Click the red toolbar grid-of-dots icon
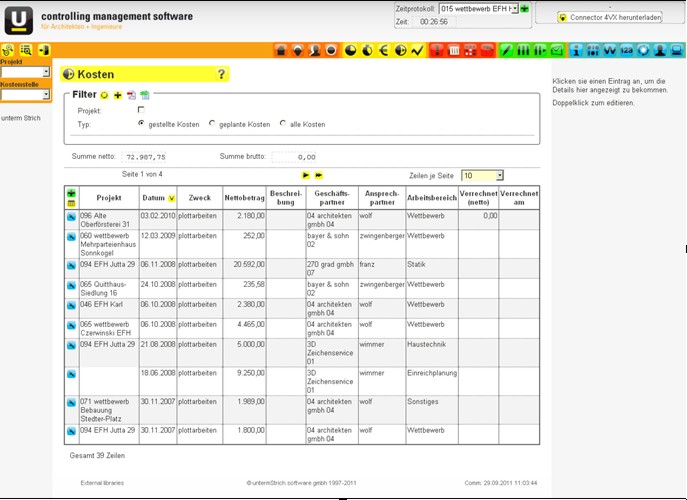This screenshot has width=687, height=500. (x=470, y=50)
